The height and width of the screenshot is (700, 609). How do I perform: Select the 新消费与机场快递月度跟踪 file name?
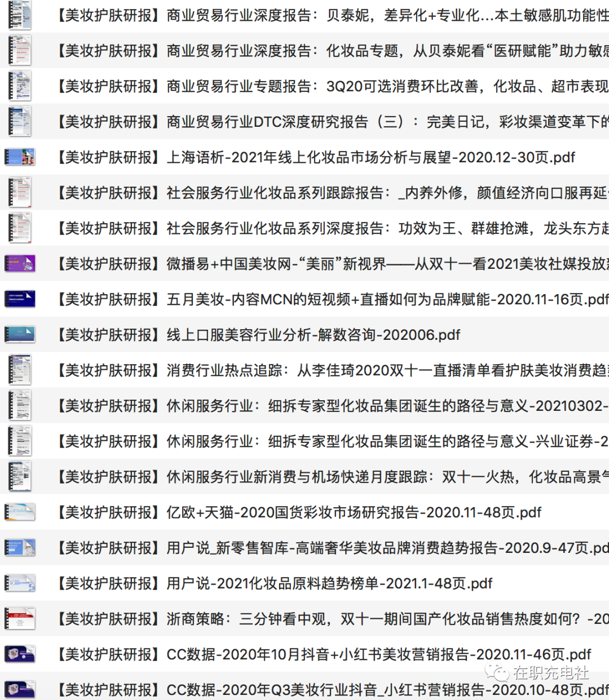(x=333, y=477)
